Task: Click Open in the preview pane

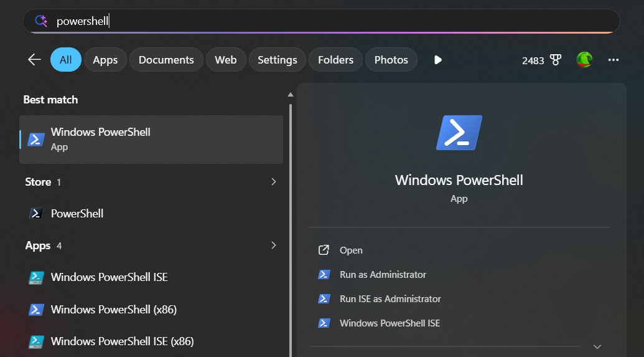Action: tap(351, 250)
